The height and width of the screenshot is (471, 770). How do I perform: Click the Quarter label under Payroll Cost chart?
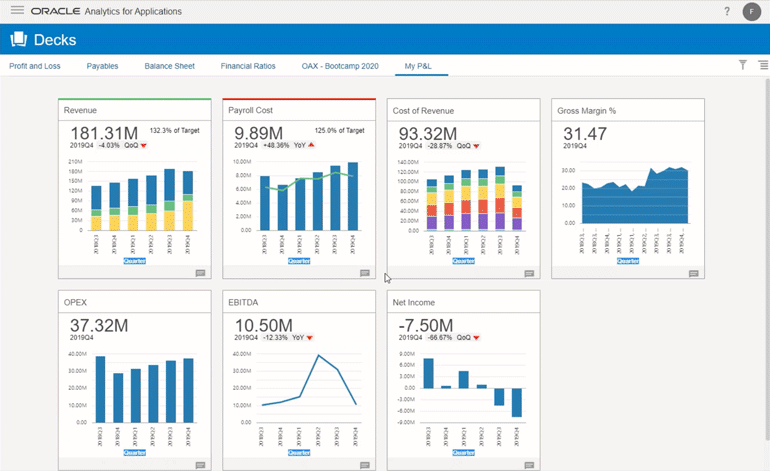[x=299, y=261]
